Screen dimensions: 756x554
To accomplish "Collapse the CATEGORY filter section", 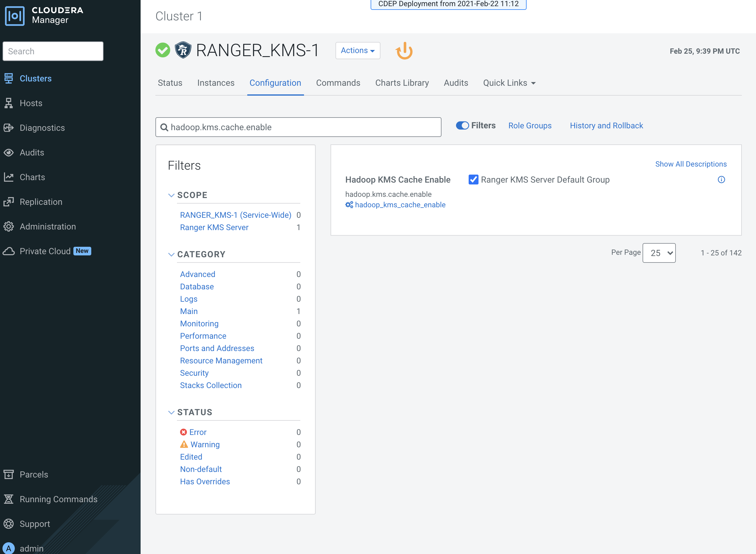I will pyautogui.click(x=171, y=254).
